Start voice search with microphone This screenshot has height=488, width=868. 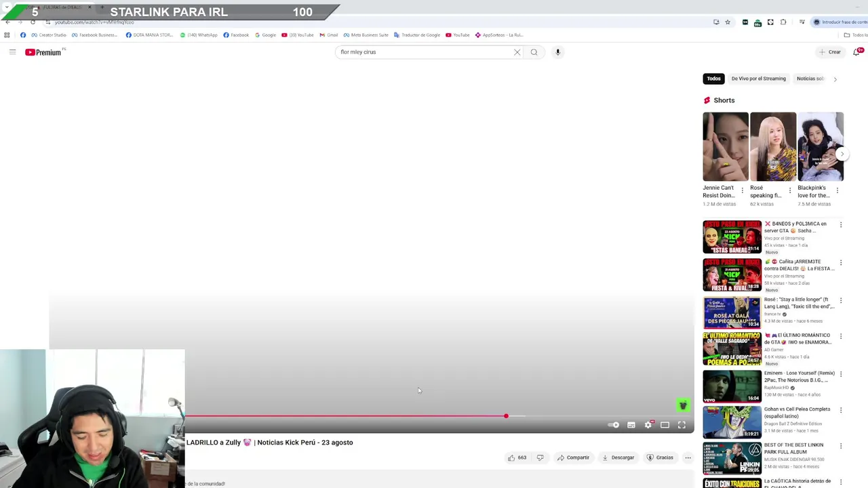tap(557, 52)
